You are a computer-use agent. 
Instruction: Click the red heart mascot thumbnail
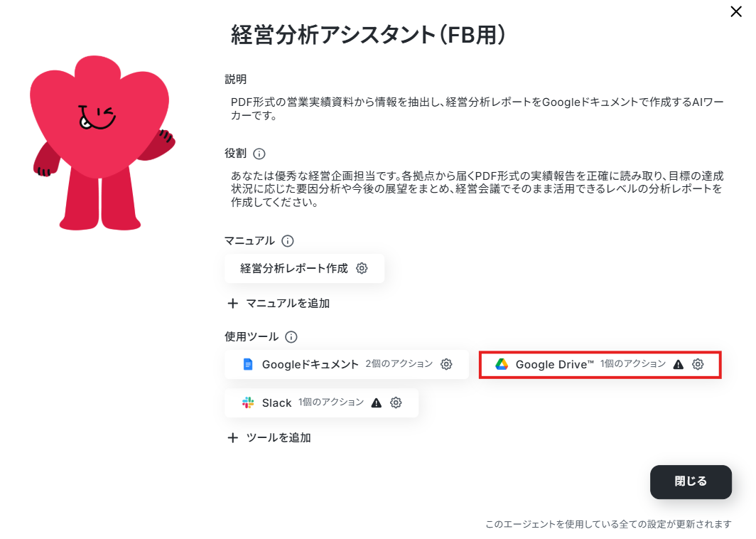pyautogui.click(x=101, y=144)
